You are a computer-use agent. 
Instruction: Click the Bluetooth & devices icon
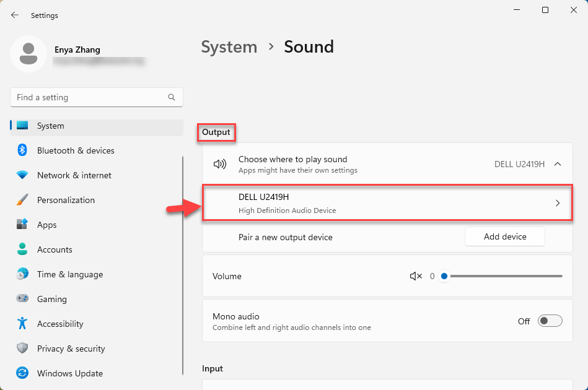[22, 150]
